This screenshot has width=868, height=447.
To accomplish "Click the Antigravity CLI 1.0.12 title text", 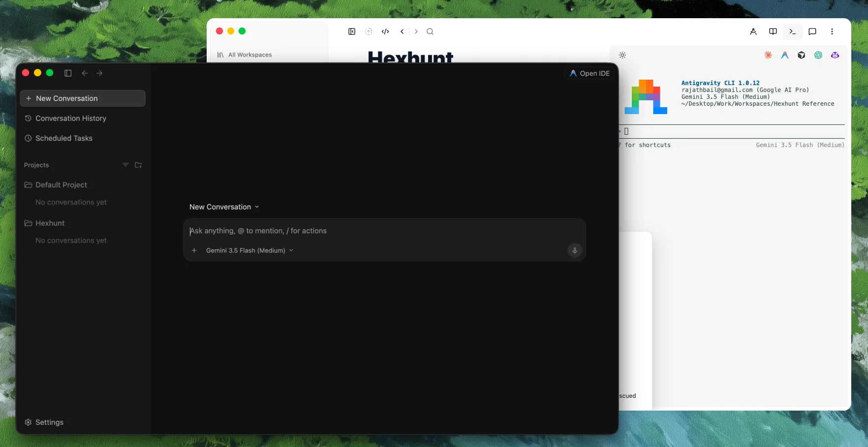I will [x=720, y=83].
